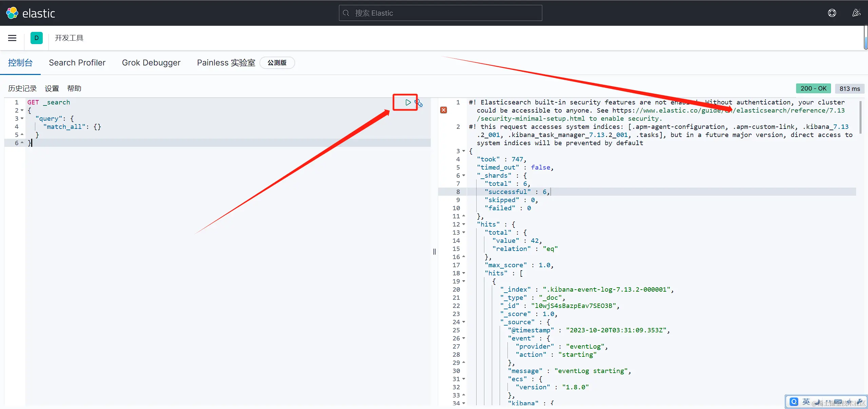Screen dimensions: 868x409
Task: Click the editor pane resize divider handle
Action: [x=435, y=251]
